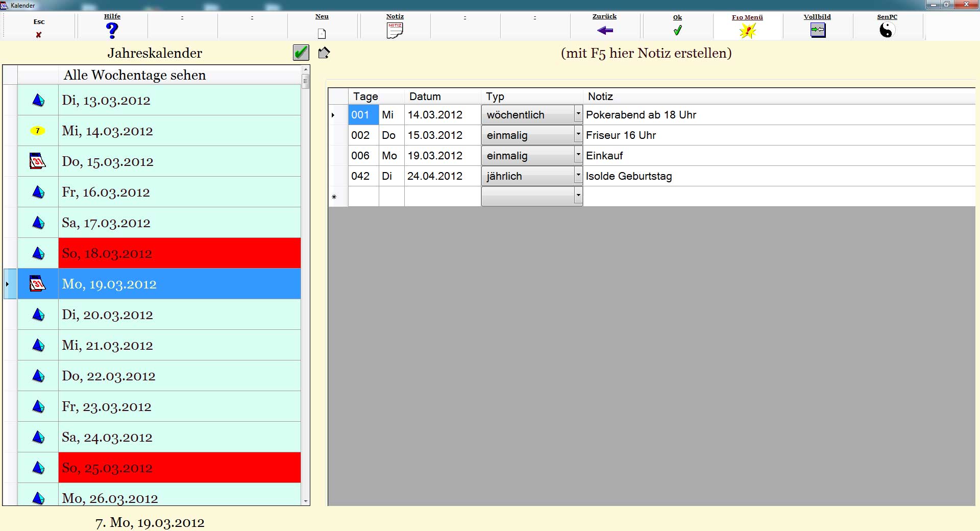Open the empty new-row Typ dropdown
The image size is (980, 531).
click(x=578, y=196)
